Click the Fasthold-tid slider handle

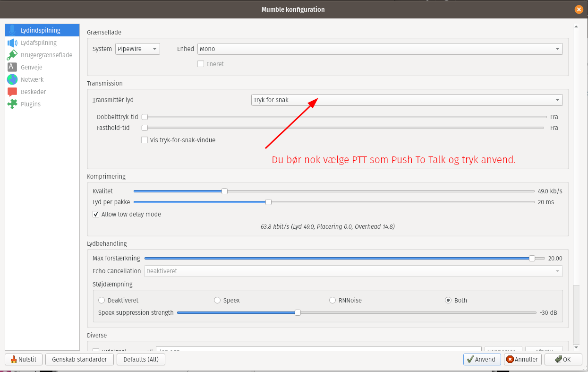145,128
